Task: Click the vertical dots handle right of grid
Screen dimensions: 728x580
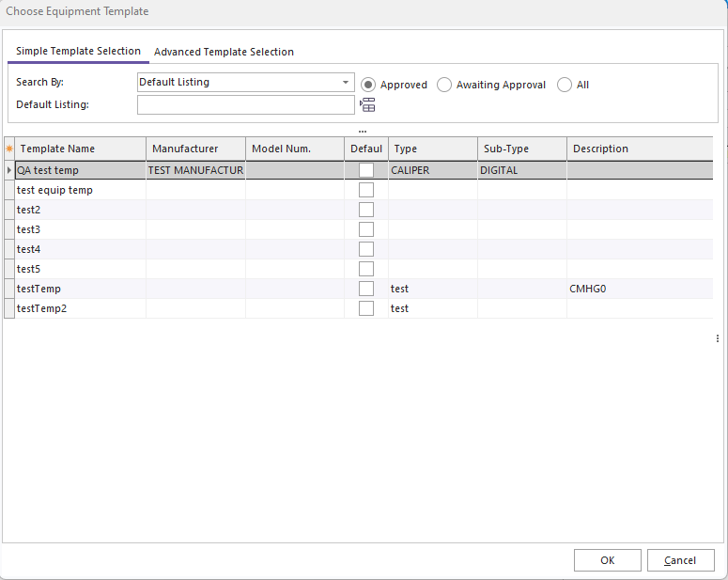Action: point(718,338)
